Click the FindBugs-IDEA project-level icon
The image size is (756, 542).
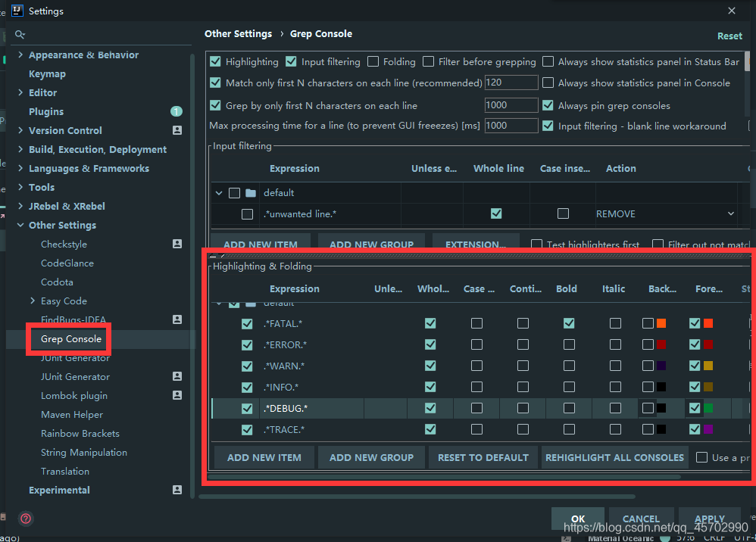(177, 319)
